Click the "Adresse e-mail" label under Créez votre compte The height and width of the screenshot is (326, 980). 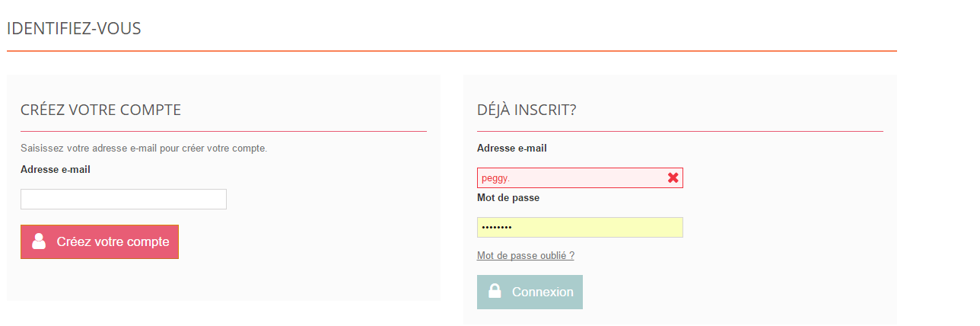point(56,169)
